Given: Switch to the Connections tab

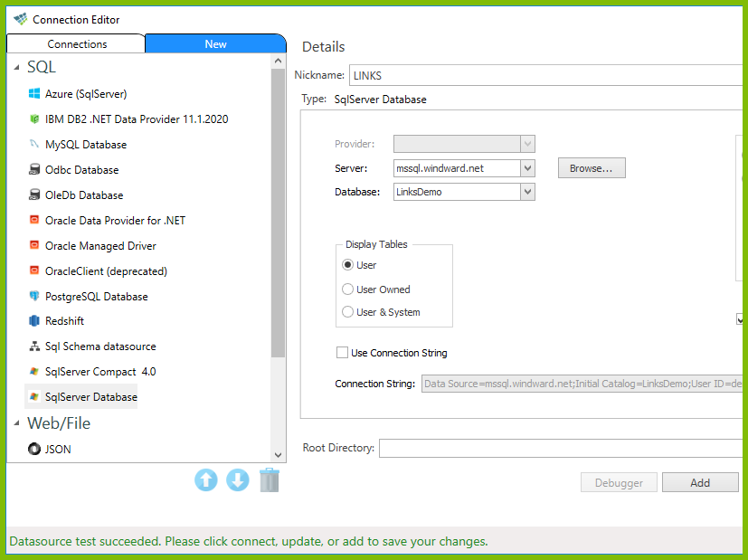Looking at the screenshot, I should 76,44.
